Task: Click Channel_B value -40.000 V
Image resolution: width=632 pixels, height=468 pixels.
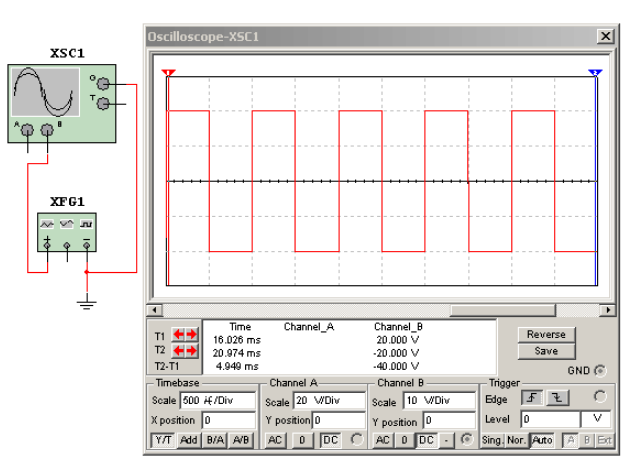Action: [396, 366]
